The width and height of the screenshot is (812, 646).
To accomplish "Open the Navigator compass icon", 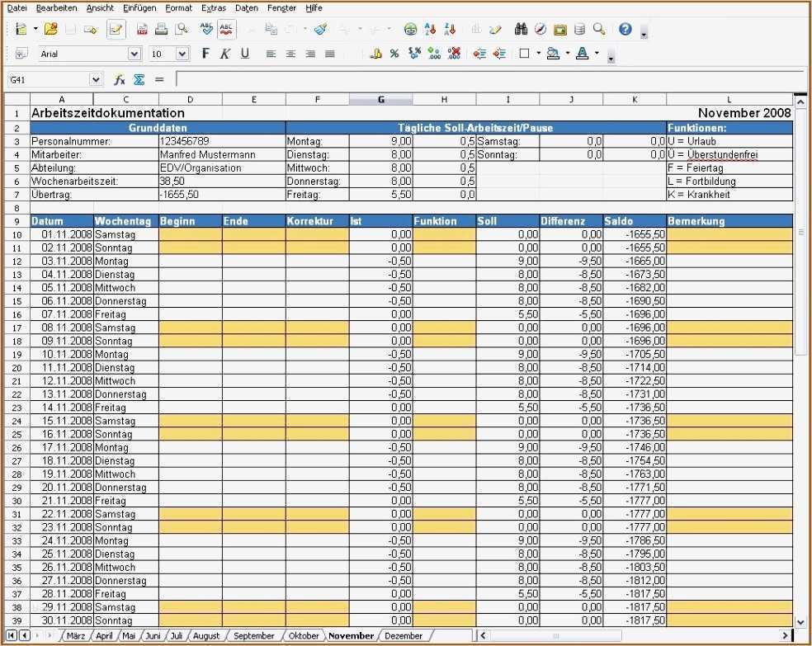I will tap(541, 30).
